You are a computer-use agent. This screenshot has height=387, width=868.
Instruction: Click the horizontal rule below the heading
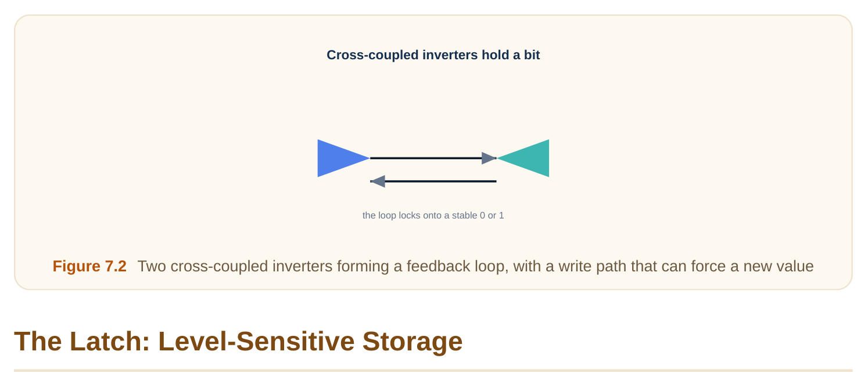pyautogui.click(x=433, y=370)
